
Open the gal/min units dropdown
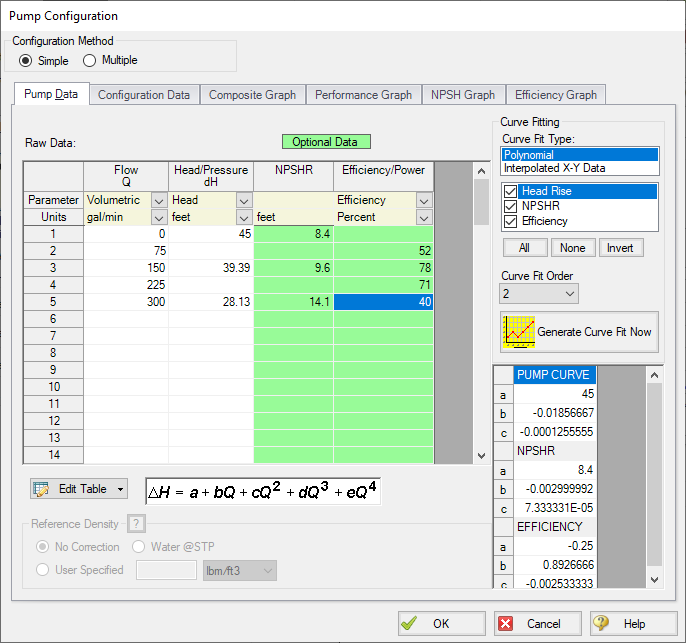pyautogui.click(x=159, y=217)
